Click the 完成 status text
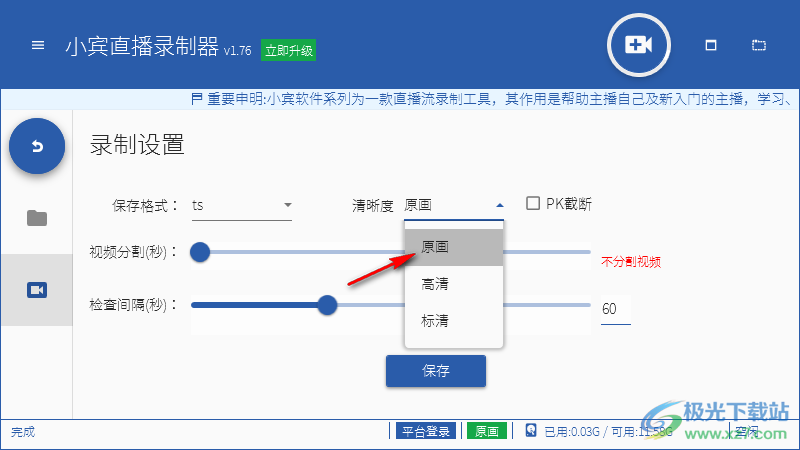 click(x=23, y=432)
